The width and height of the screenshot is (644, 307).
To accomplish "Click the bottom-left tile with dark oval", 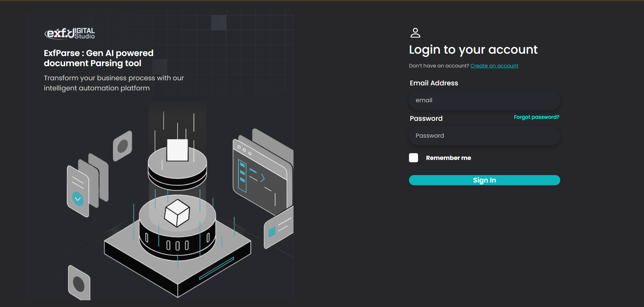I will point(79,284).
